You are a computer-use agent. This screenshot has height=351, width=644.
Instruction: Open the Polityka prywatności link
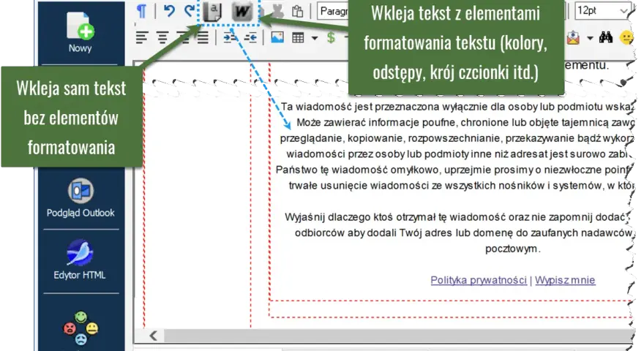[479, 280]
